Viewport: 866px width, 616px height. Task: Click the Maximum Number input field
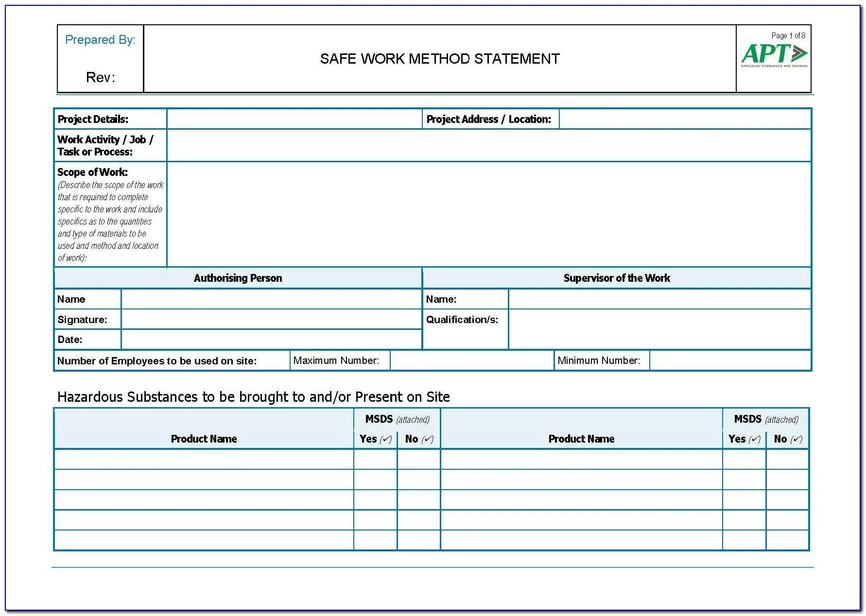coord(472,360)
